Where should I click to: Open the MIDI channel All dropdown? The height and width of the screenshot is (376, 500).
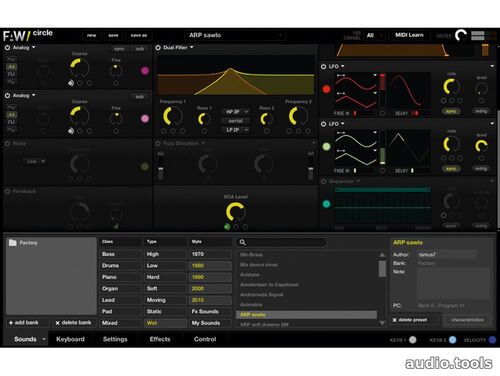point(375,35)
